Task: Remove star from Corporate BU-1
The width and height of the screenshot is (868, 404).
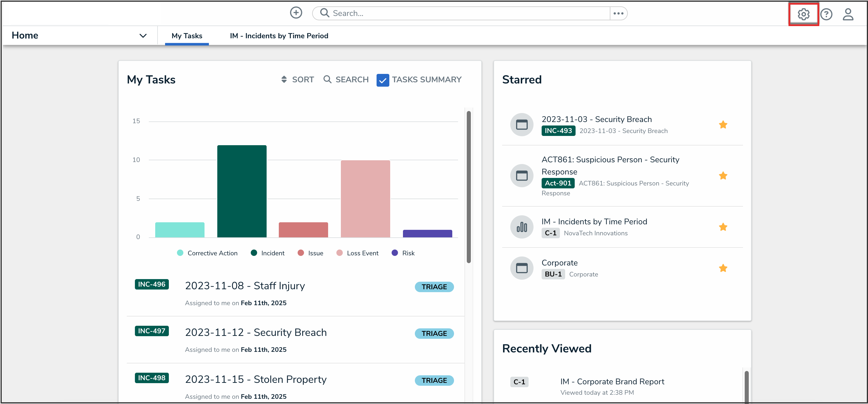Action: [723, 268]
